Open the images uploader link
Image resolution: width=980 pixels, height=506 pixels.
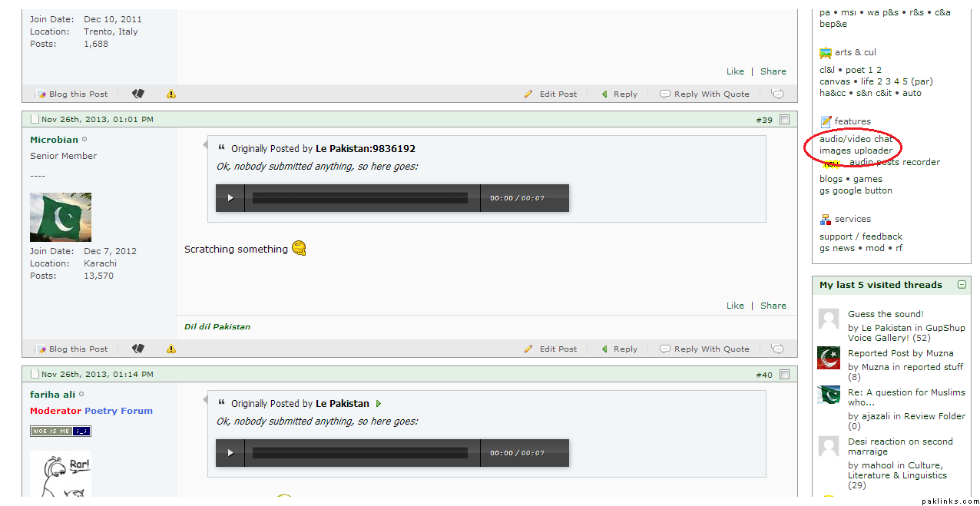856,150
